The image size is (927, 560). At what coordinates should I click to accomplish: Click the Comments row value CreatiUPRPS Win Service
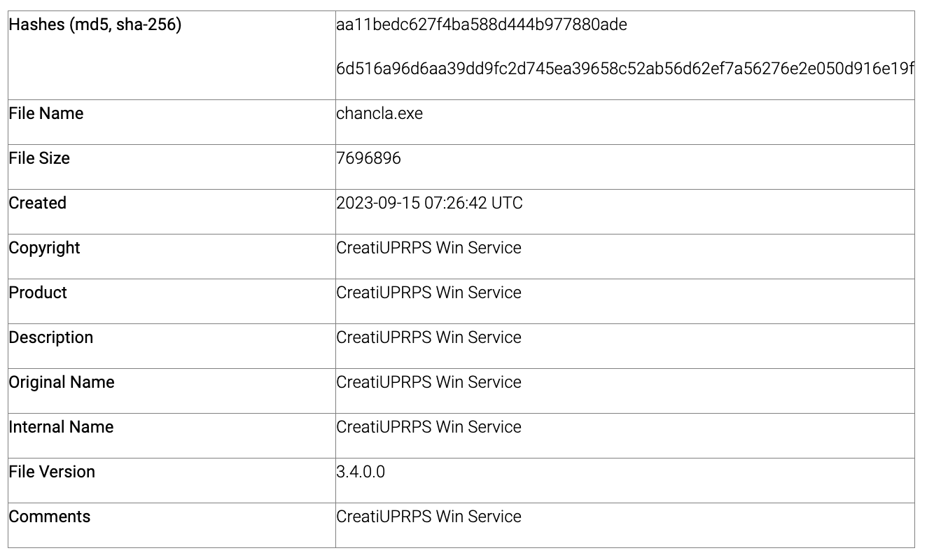point(429,517)
